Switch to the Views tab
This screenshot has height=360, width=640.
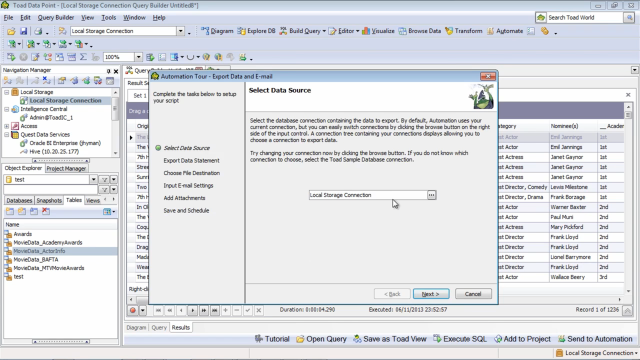point(93,200)
